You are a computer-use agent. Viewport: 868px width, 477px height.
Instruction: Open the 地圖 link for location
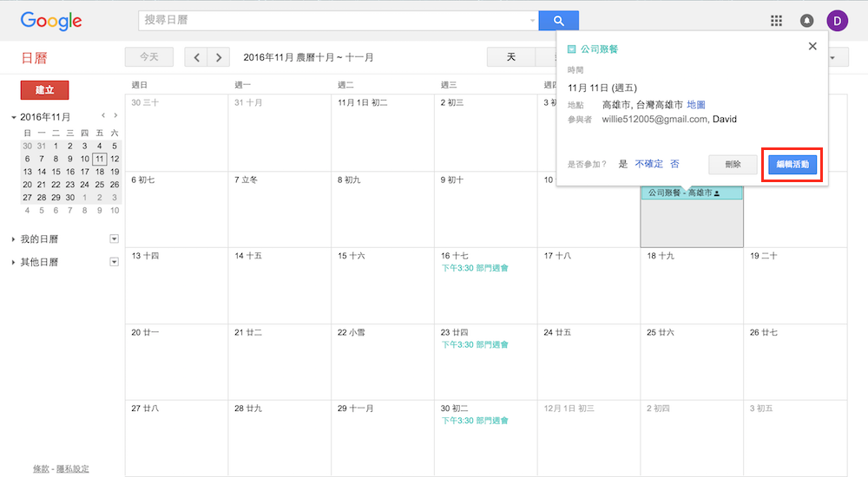[x=695, y=105]
